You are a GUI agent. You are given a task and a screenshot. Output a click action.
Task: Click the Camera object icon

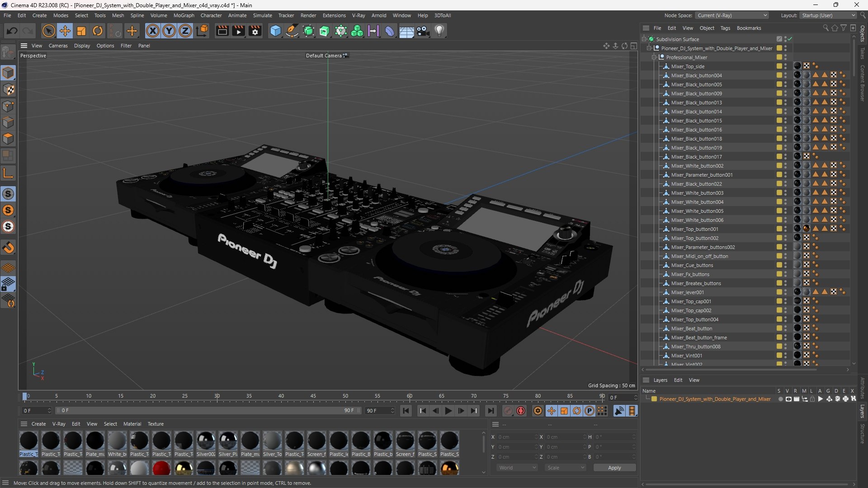(423, 31)
